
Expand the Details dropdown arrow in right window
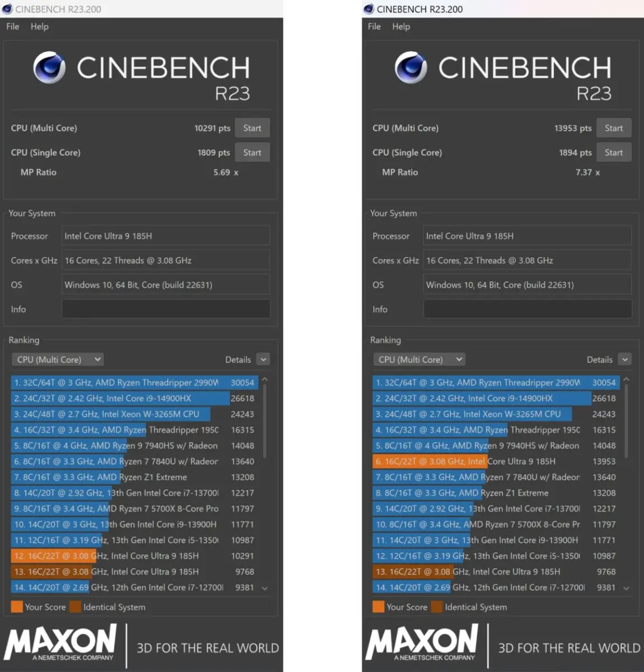(625, 360)
